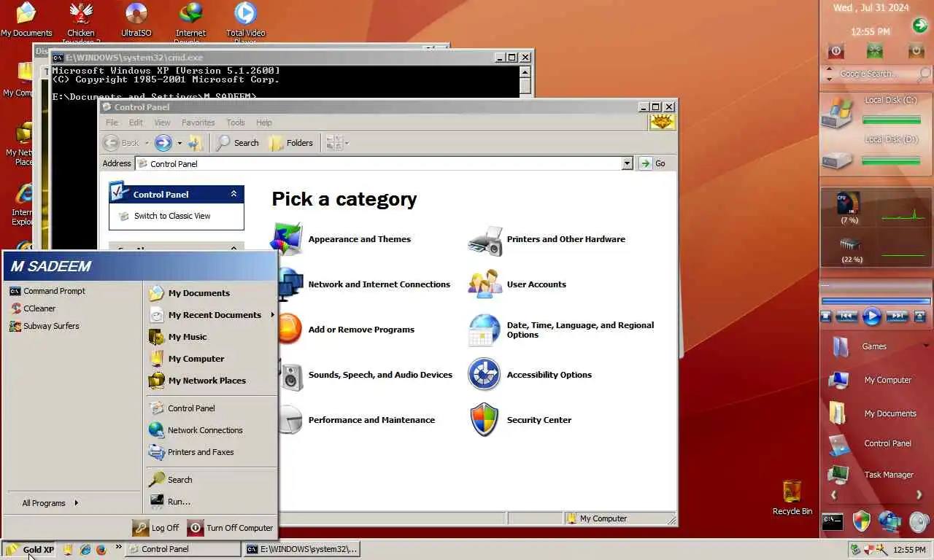934x560 pixels.
Task: Click the sidebar media Play button
Action: pyautogui.click(x=872, y=316)
